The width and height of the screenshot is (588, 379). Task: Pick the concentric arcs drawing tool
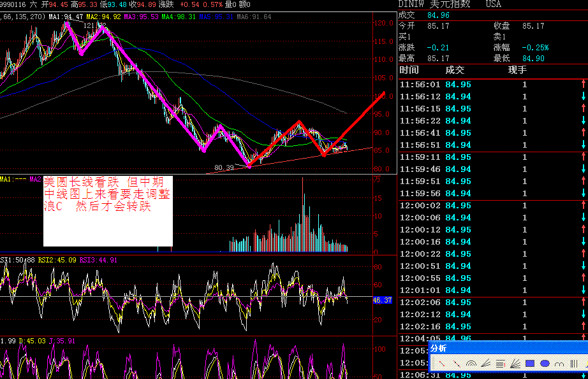click(471, 363)
